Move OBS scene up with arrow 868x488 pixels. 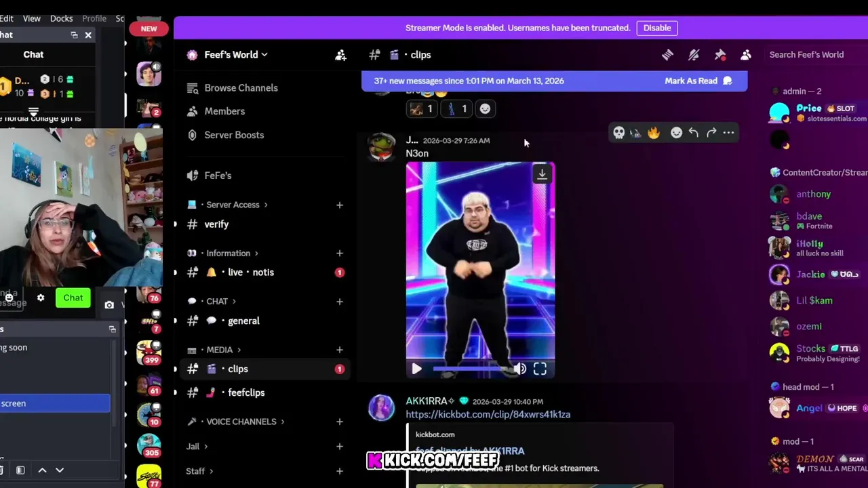point(42,470)
